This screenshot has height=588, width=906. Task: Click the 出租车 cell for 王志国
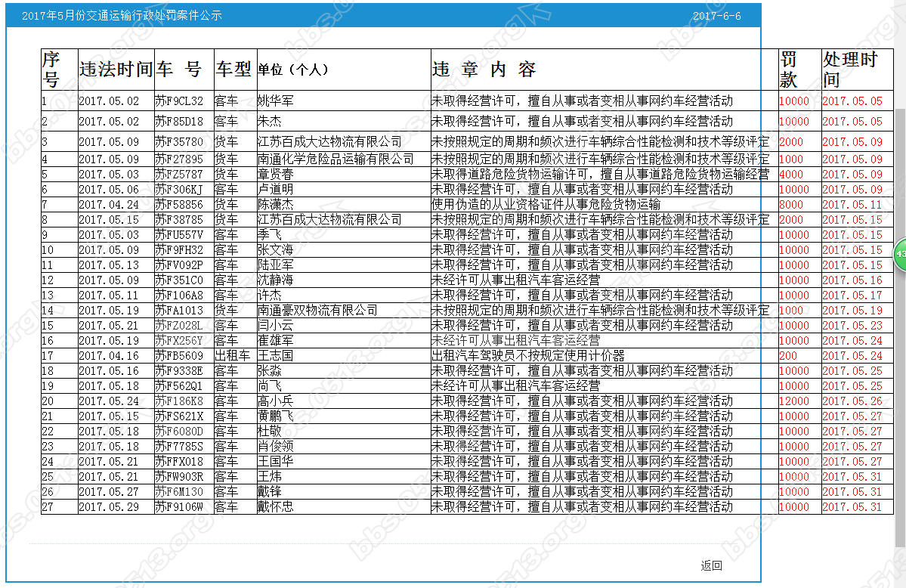tap(232, 355)
